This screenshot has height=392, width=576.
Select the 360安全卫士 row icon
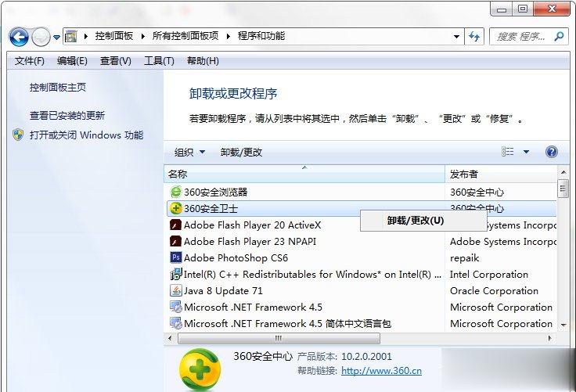pyautogui.click(x=176, y=208)
